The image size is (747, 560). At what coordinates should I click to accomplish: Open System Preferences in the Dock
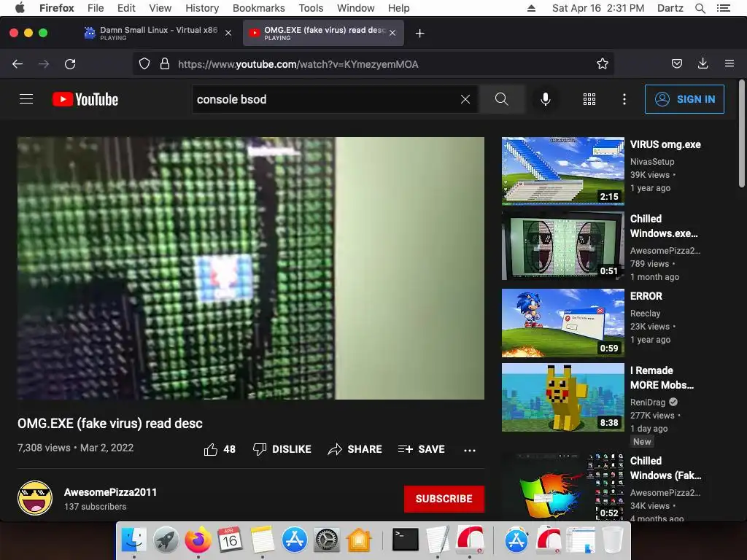coord(326,540)
